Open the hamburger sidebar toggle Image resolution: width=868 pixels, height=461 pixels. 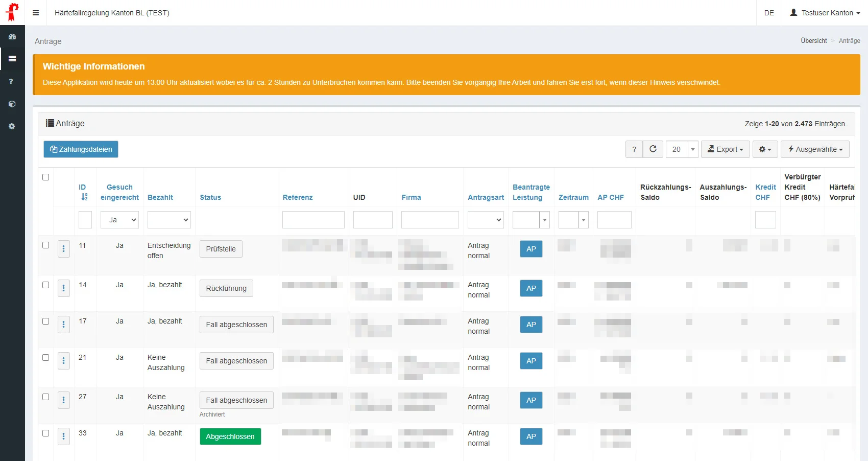coord(36,13)
